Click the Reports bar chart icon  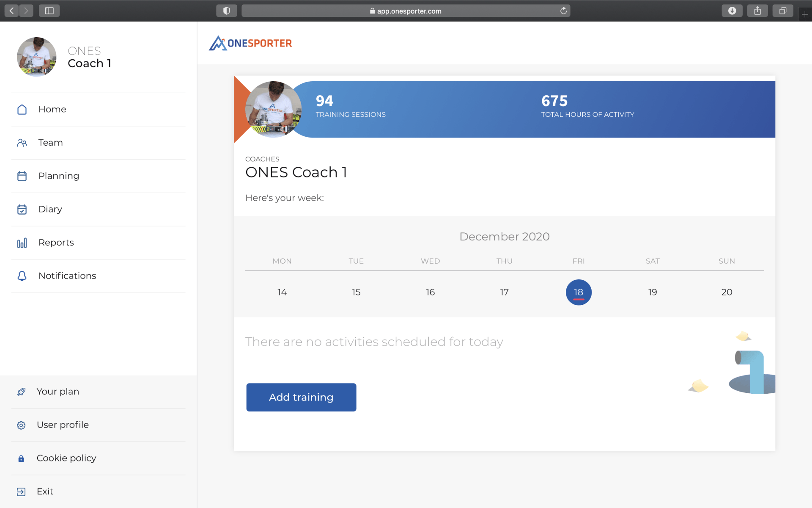22,243
